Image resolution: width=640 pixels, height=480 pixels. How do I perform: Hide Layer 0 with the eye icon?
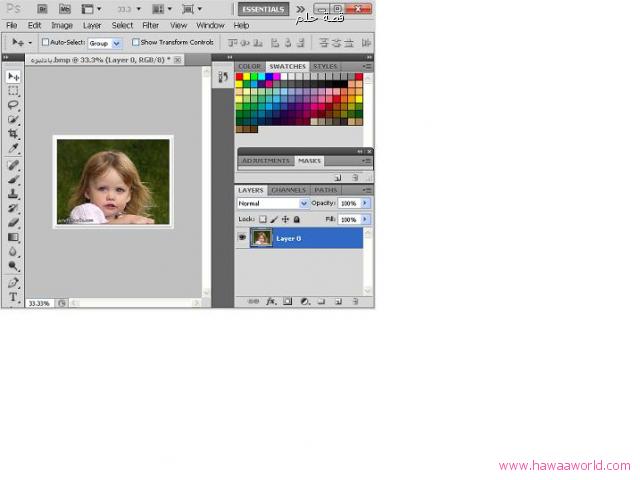[242, 238]
